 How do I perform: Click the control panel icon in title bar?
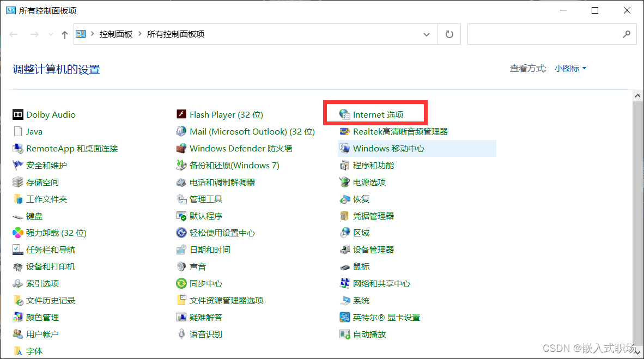11,10
